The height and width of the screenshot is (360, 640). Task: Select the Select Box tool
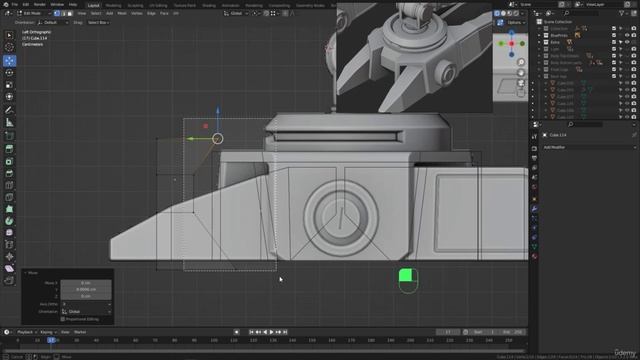coord(9,36)
